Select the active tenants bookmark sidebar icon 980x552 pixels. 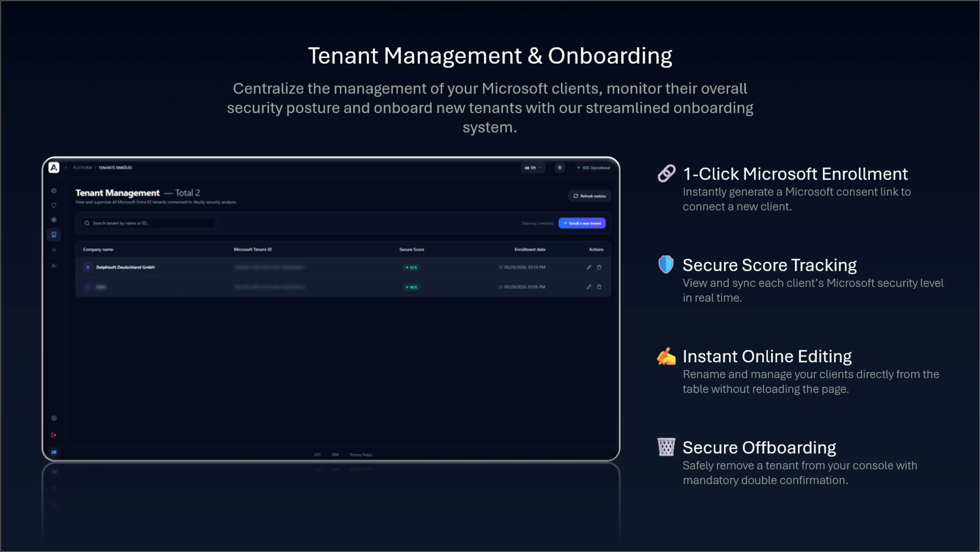(54, 235)
